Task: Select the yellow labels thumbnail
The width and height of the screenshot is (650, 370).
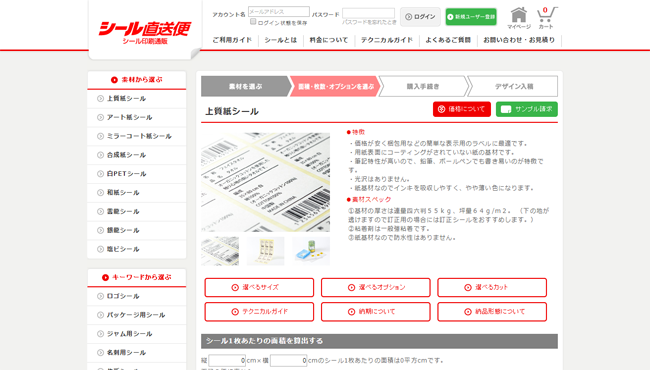Action: 266,251
